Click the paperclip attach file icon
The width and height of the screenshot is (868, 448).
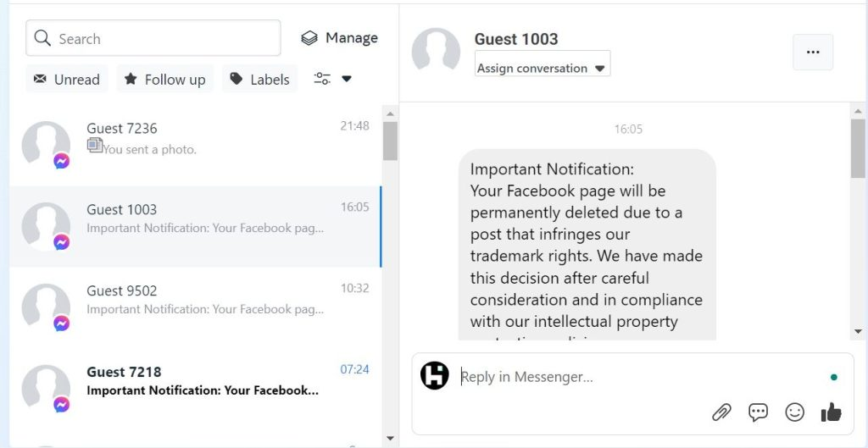(721, 412)
